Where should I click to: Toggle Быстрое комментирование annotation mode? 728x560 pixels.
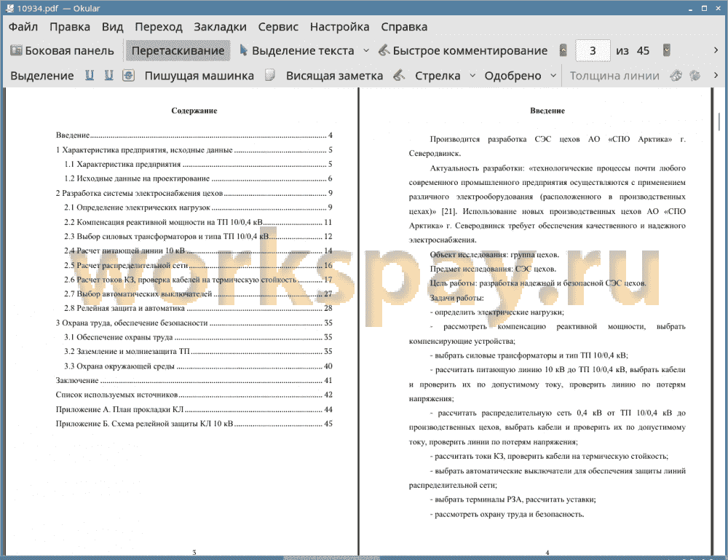click(x=463, y=51)
